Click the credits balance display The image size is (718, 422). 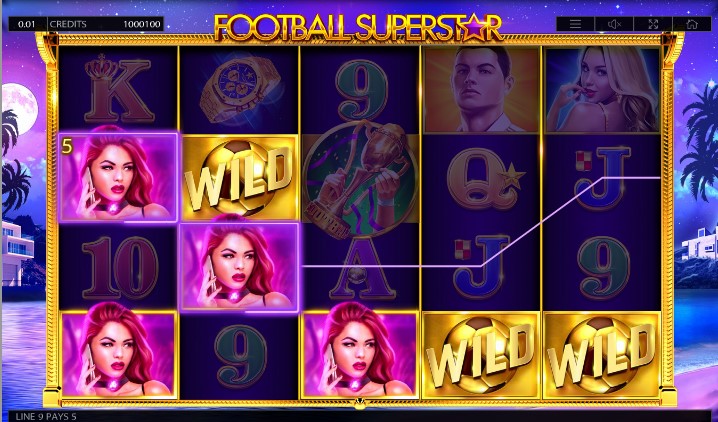click(105, 24)
